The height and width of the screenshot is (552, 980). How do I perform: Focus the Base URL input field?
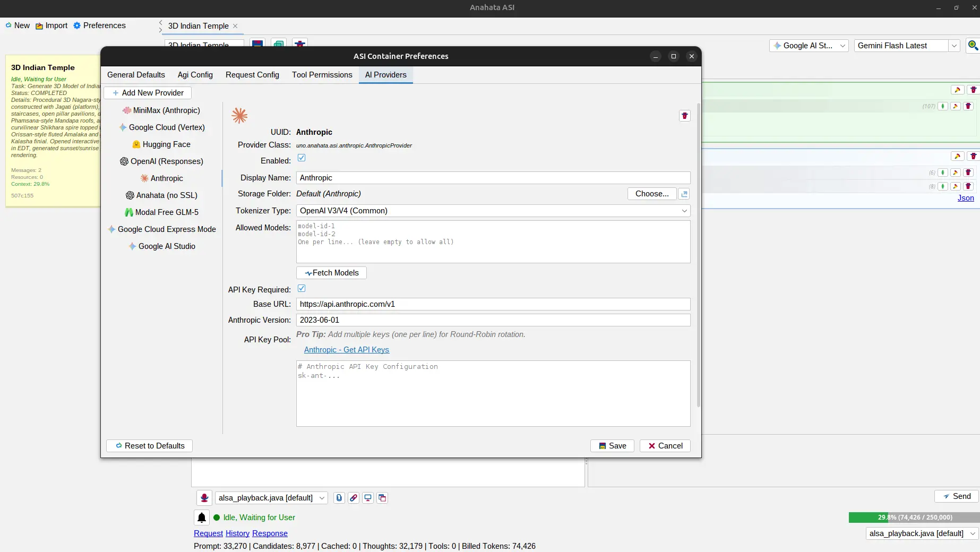pyautogui.click(x=493, y=304)
